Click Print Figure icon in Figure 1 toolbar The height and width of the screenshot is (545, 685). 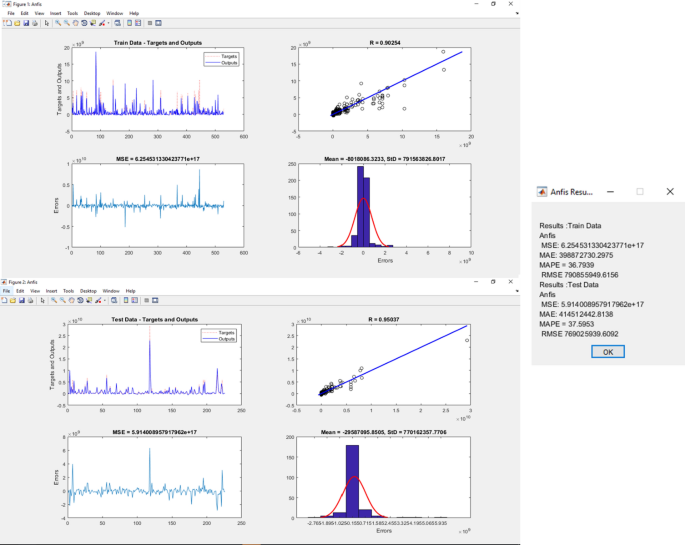click(35, 23)
